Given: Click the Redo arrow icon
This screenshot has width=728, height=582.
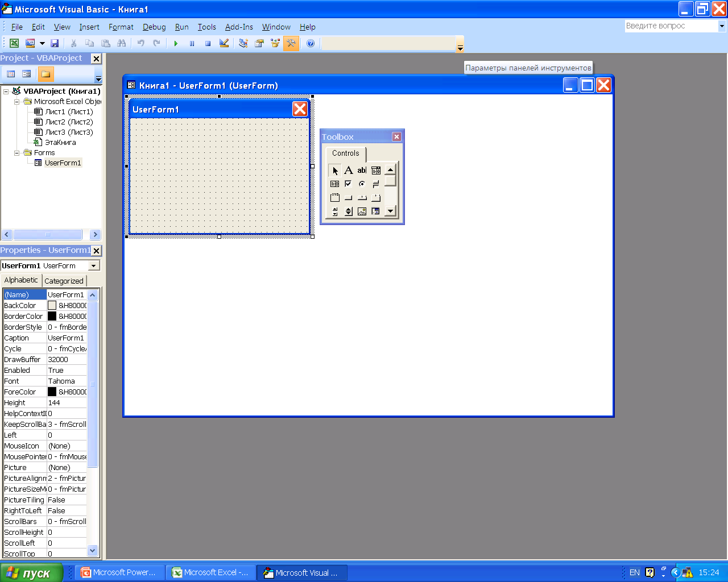Looking at the screenshot, I should tap(156, 43).
